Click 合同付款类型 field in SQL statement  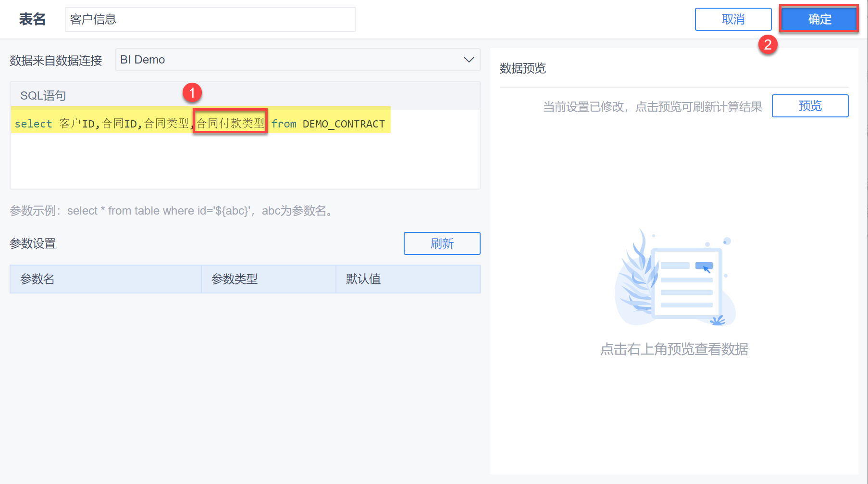(x=230, y=123)
